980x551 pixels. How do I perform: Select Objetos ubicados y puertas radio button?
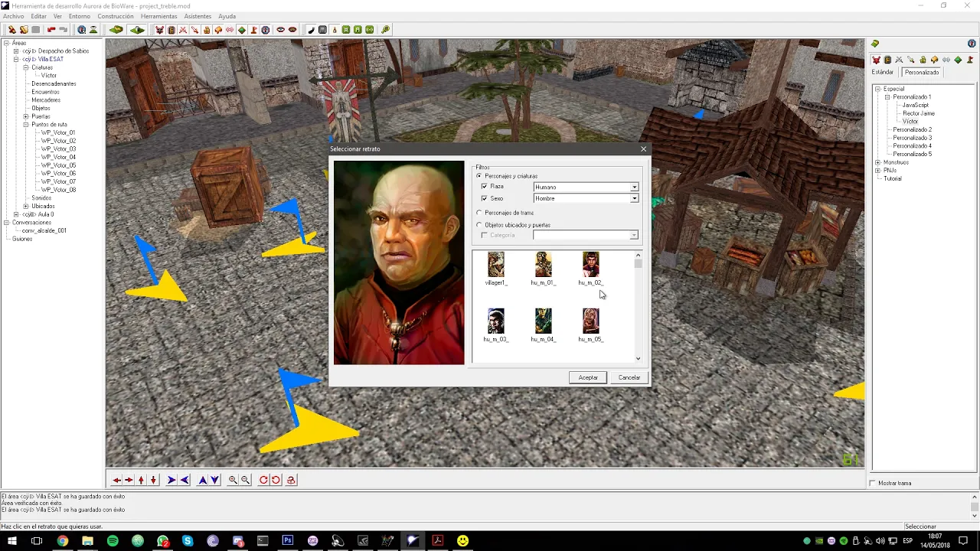479,225
